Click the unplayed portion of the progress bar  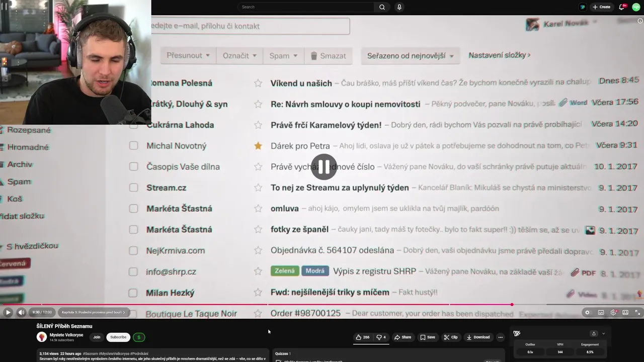pyautogui.click(x=578, y=305)
